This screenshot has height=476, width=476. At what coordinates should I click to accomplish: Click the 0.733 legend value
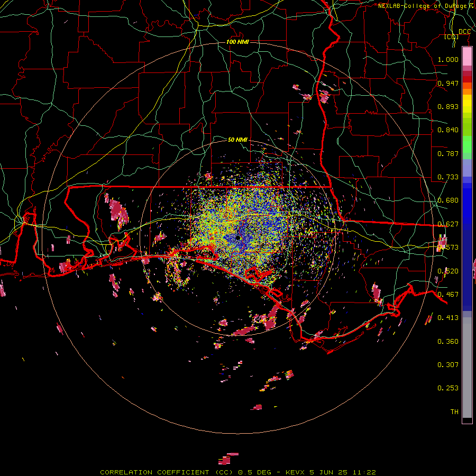point(448,177)
